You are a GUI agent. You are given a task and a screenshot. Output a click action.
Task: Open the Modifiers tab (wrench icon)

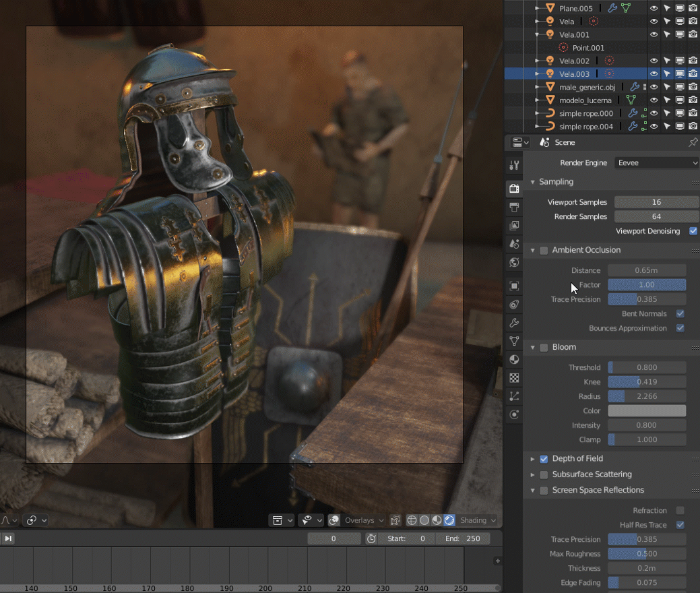514,323
